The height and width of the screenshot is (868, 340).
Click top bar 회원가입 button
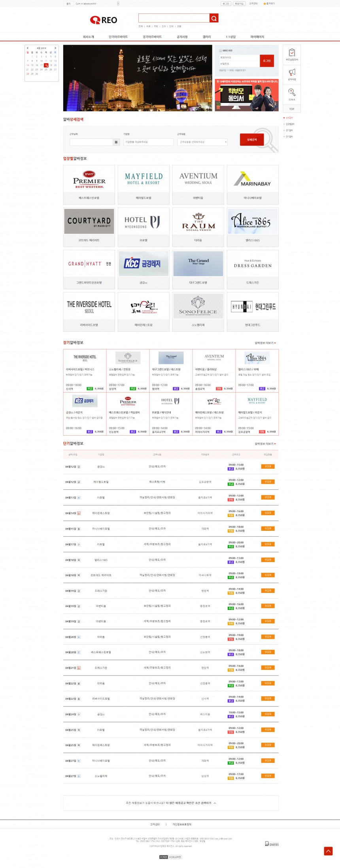coord(239,4)
